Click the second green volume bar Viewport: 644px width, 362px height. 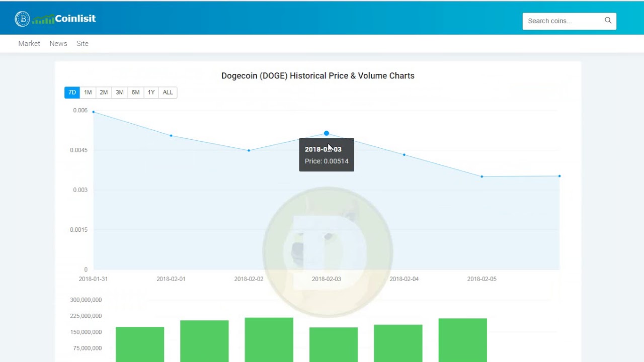point(204,341)
